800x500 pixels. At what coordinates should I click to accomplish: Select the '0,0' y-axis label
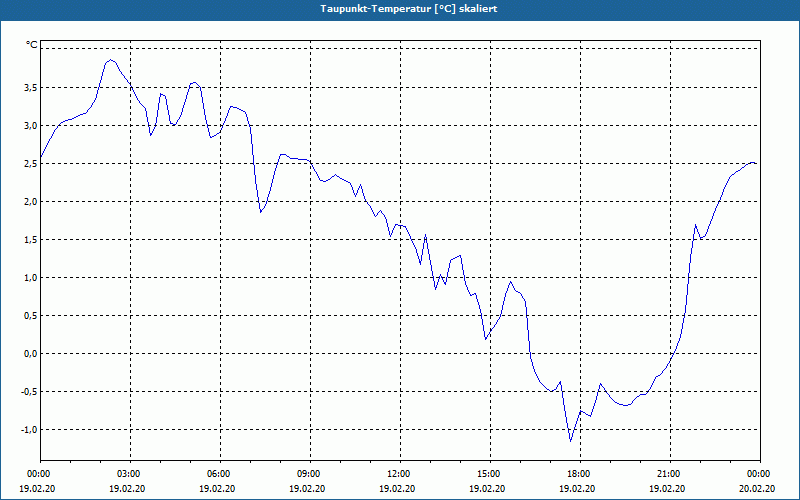30,354
